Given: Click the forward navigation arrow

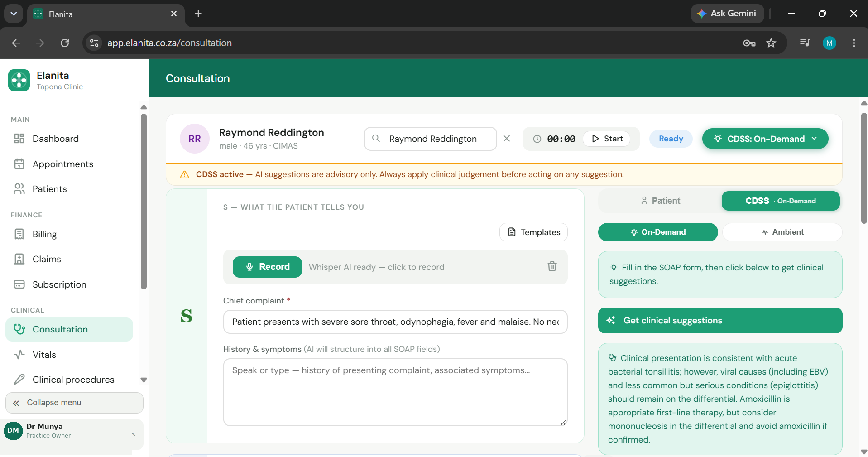Looking at the screenshot, I should [x=40, y=43].
